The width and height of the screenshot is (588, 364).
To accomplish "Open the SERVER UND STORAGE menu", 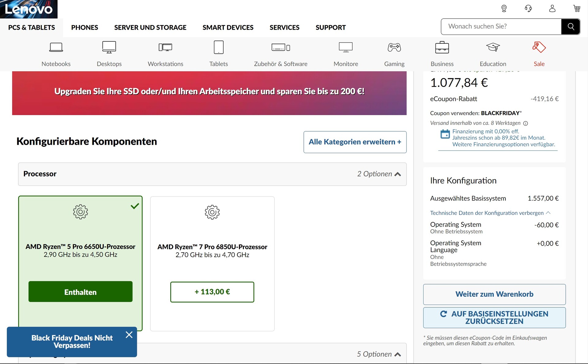I will pos(150,28).
